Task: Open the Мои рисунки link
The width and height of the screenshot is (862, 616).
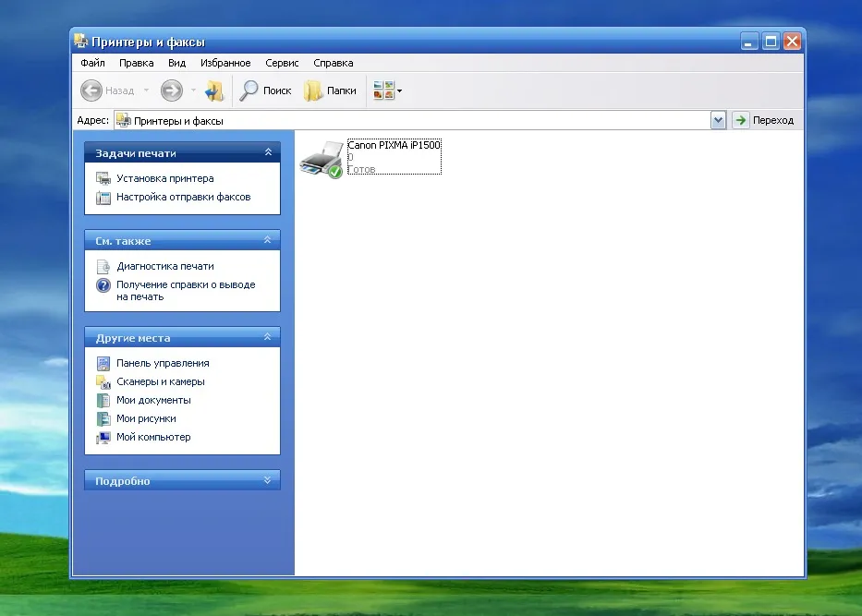Action: click(x=146, y=418)
